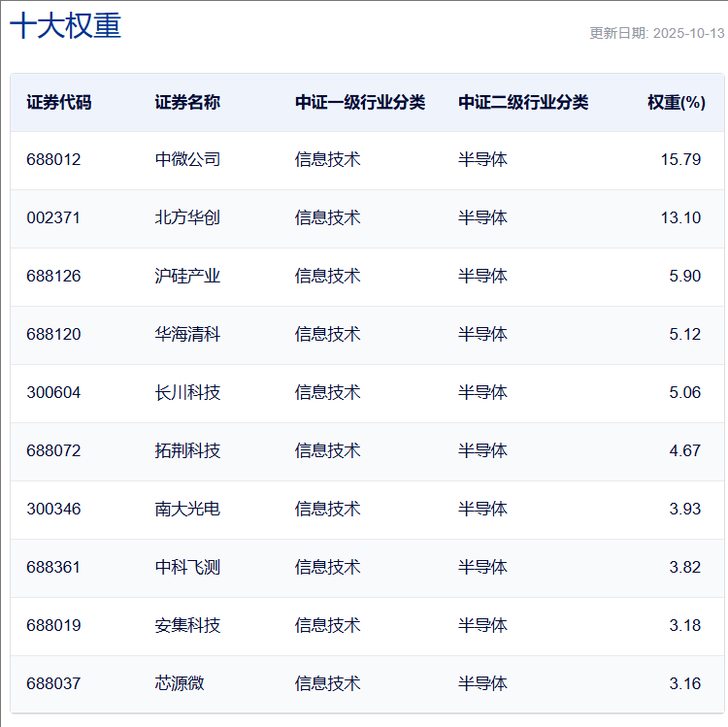Click the 更新日期 2025-10-13 label

tap(656, 33)
